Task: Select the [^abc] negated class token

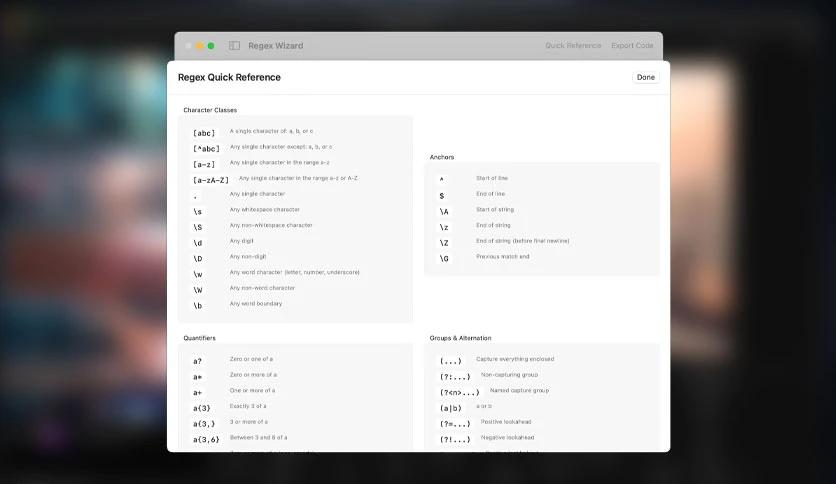Action: 206,149
